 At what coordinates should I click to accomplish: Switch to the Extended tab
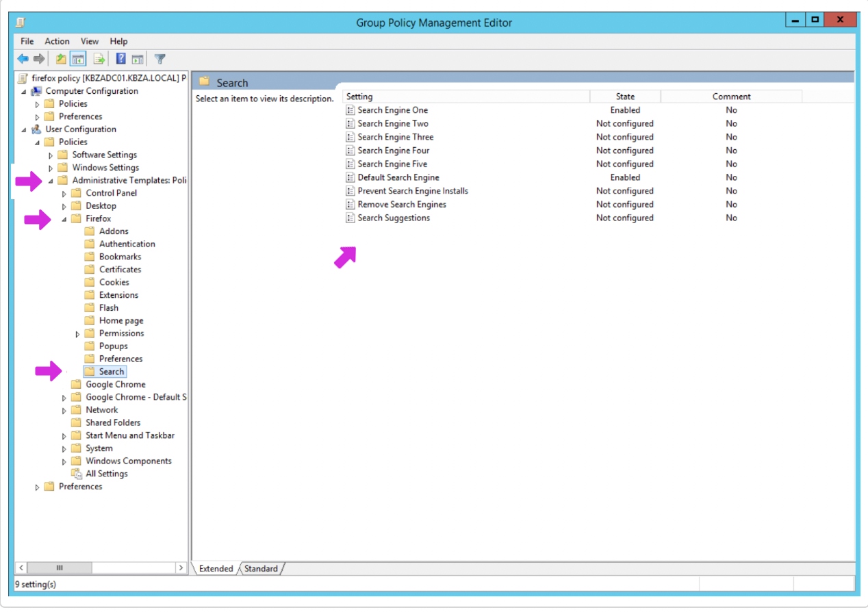point(216,568)
